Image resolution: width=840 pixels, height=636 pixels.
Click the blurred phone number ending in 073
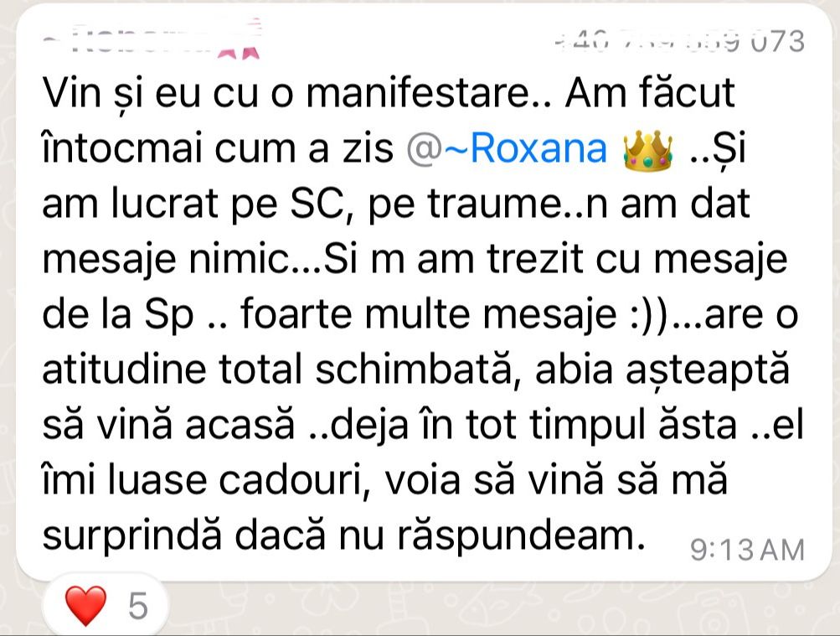point(679,41)
